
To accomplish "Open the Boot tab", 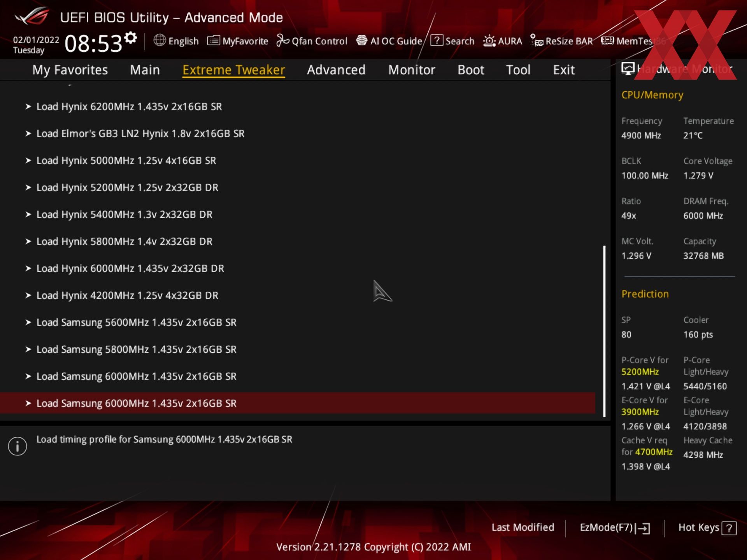I will (471, 70).
